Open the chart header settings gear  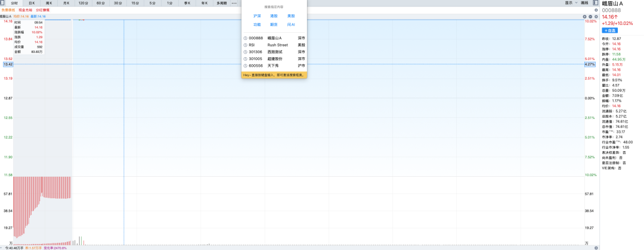(596, 17)
